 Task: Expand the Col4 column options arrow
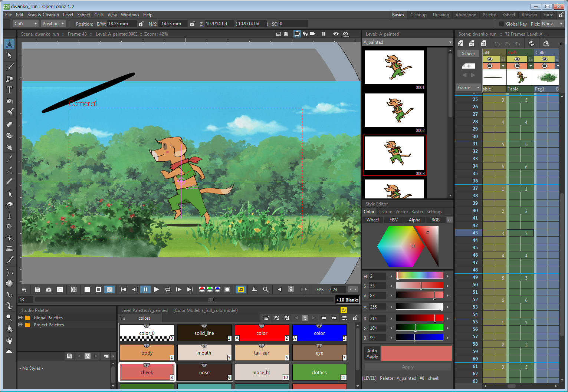(503, 66)
